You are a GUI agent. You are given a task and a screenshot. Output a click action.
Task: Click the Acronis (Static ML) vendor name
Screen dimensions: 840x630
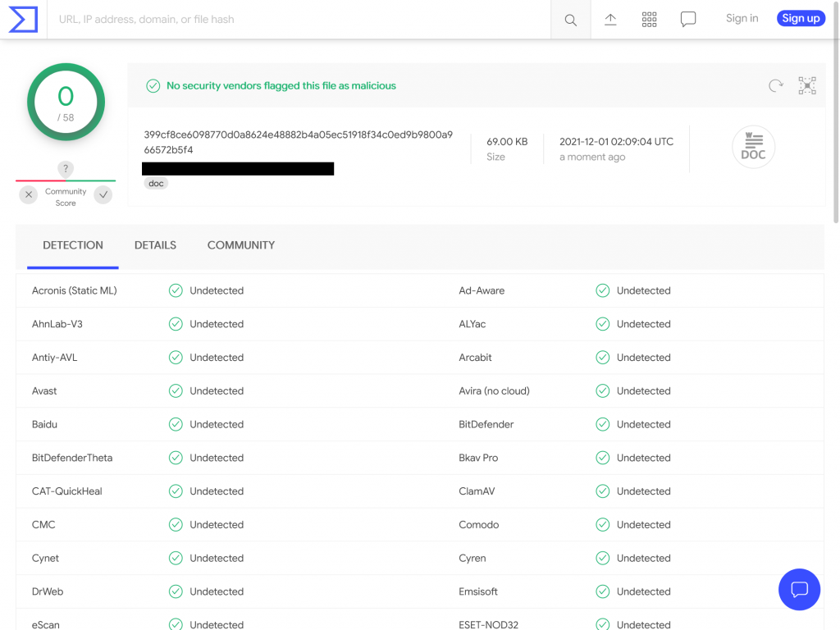click(x=75, y=290)
